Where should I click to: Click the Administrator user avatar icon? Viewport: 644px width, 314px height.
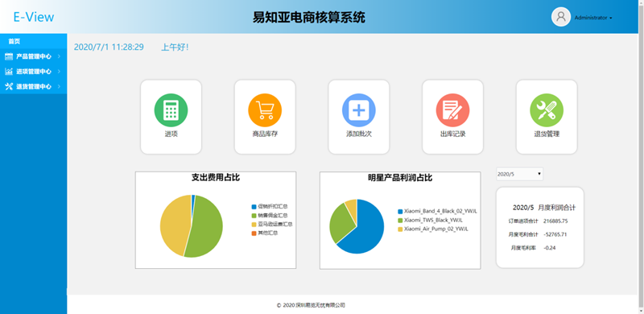pos(560,17)
